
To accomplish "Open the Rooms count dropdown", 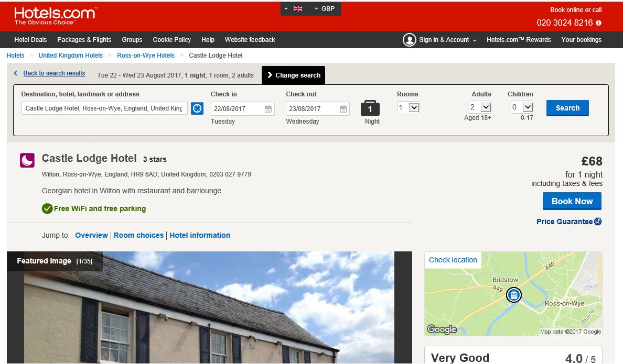I will 408,107.
